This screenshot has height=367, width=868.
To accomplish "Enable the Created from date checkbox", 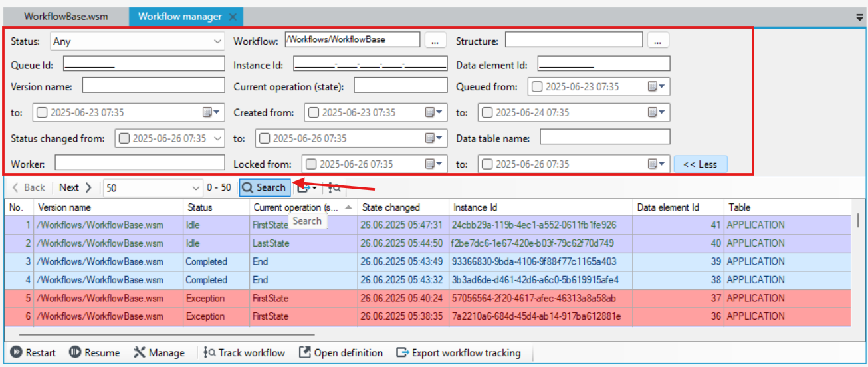I will pyautogui.click(x=314, y=113).
